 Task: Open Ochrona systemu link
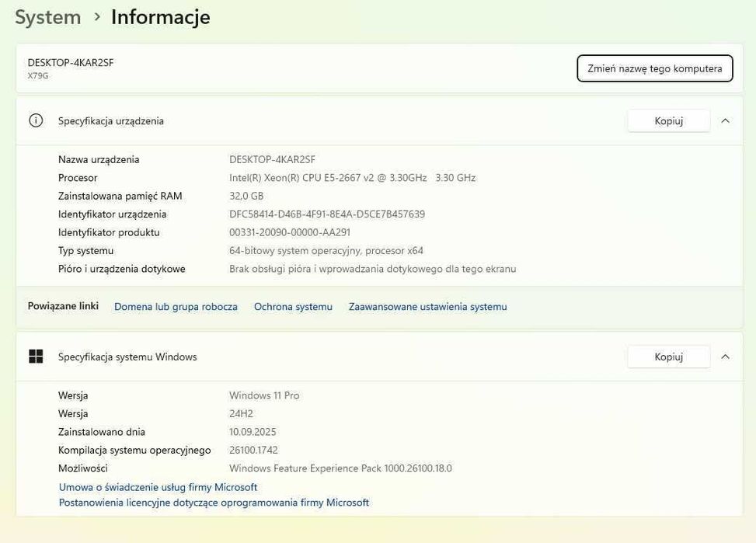(293, 307)
